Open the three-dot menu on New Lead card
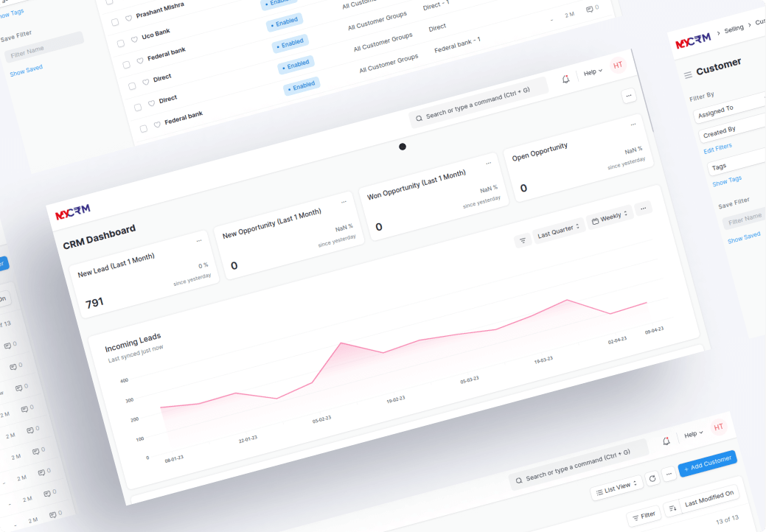 (198, 241)
